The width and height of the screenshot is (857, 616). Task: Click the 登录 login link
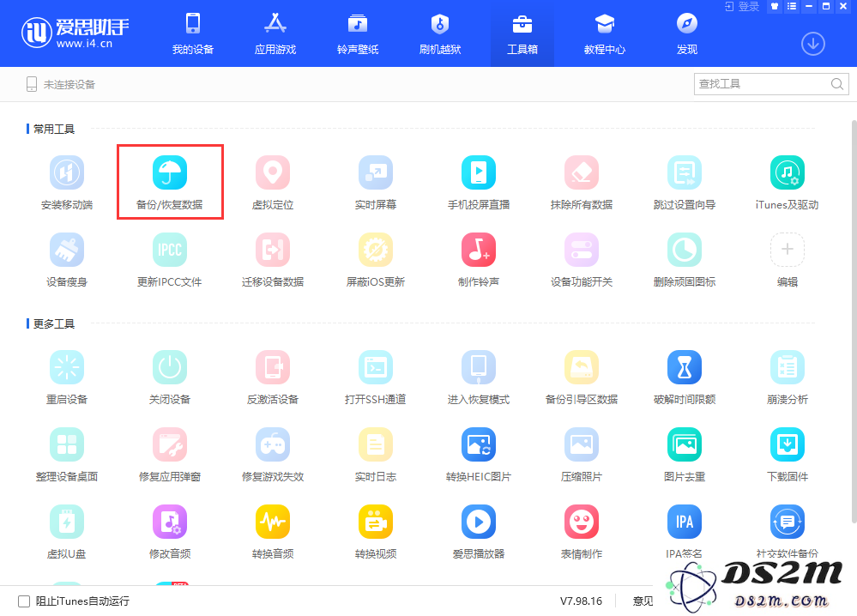point(742,7)
